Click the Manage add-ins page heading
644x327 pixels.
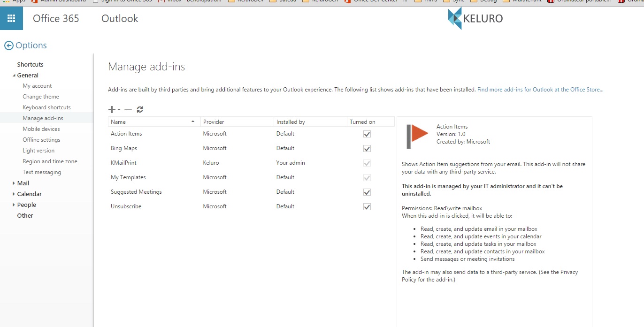pyautogui.click(x=146, y=67)
